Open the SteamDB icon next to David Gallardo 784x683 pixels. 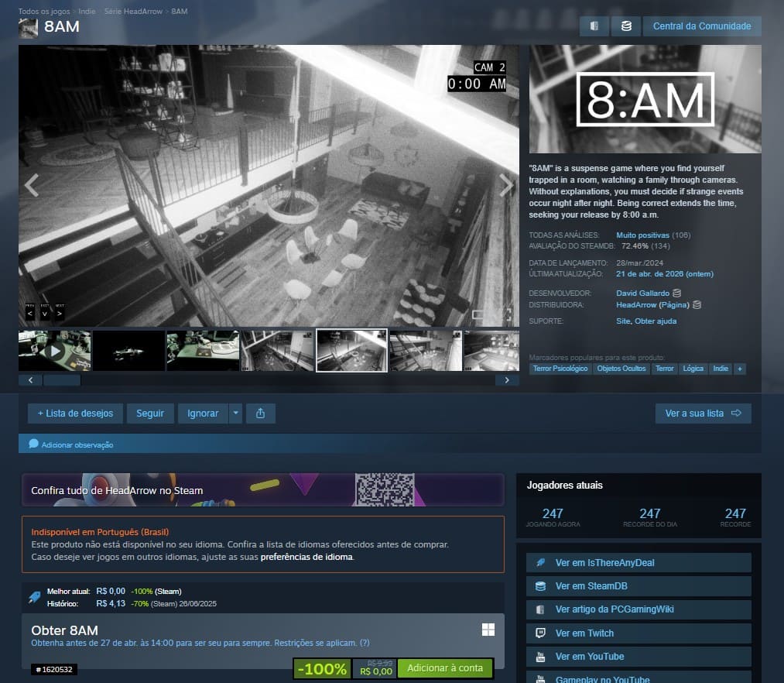click(676, 293)
